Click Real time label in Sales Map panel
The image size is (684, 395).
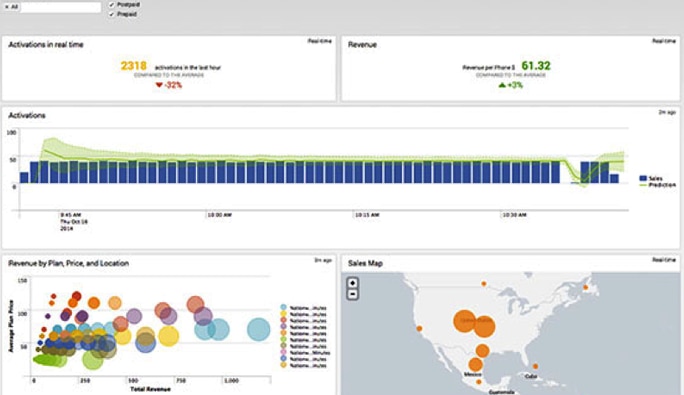click(x=664, y=260)
